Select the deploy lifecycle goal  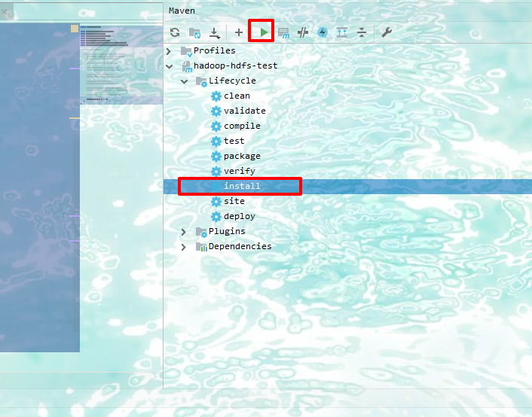click(239, 216)
